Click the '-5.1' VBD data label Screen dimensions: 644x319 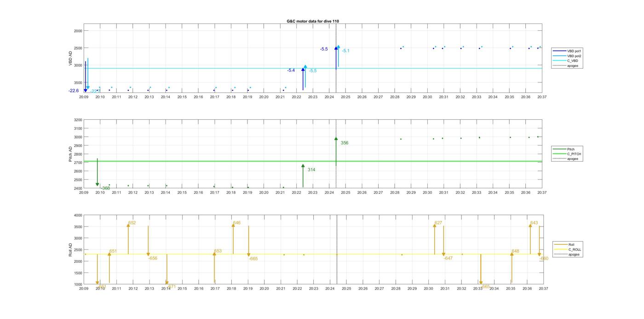pyautogui.click(x=345, y=51)
